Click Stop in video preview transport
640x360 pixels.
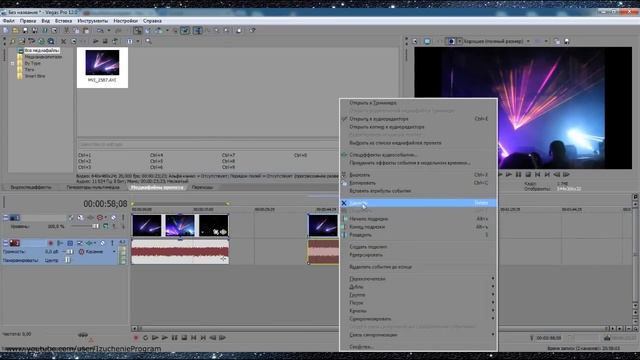[528, 175]
